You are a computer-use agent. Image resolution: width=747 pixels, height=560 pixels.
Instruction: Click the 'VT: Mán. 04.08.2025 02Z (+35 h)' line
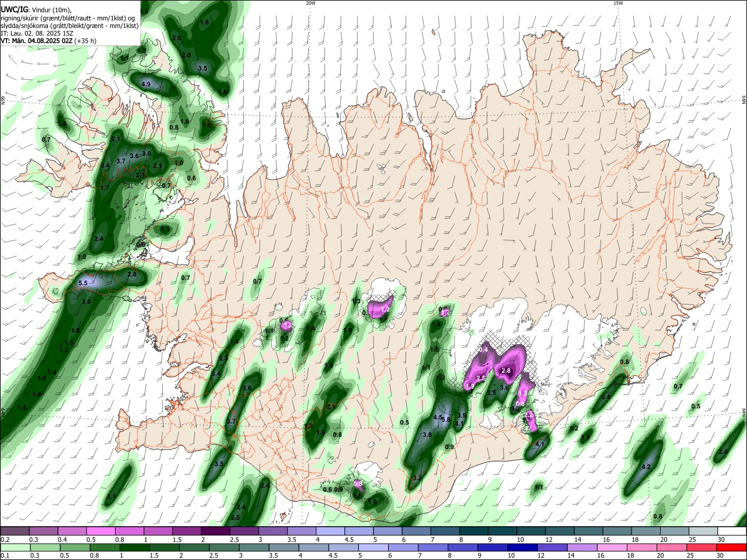48,41
